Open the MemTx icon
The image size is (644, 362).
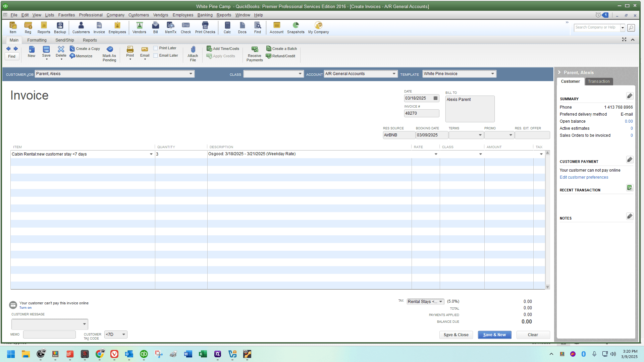click(x=170, y=27)
